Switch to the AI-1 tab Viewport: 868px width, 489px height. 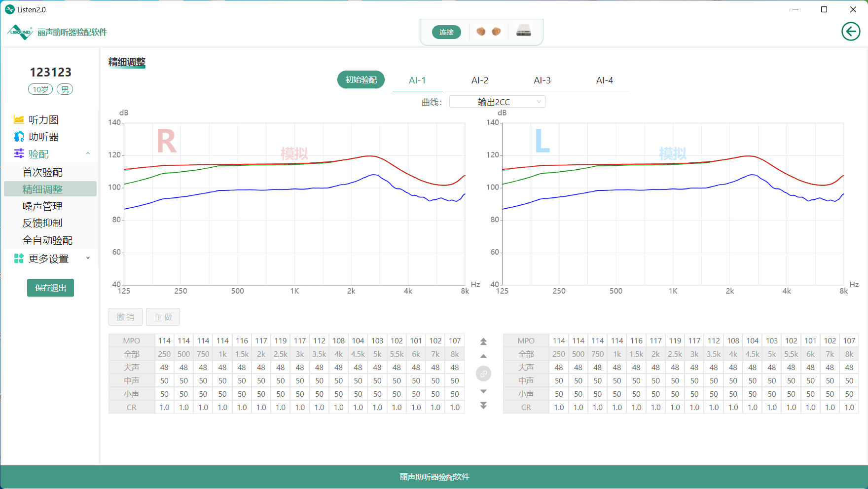[417, 80]
